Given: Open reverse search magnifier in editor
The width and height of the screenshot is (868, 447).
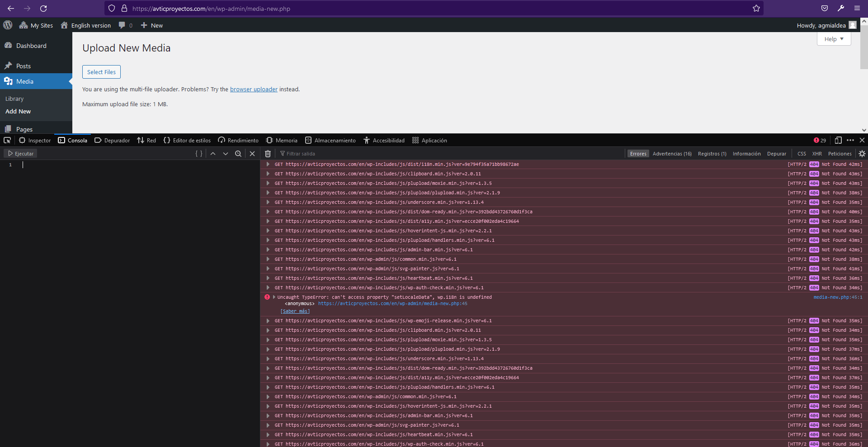Looking at the screenshot, I should (x=238, y=154).
